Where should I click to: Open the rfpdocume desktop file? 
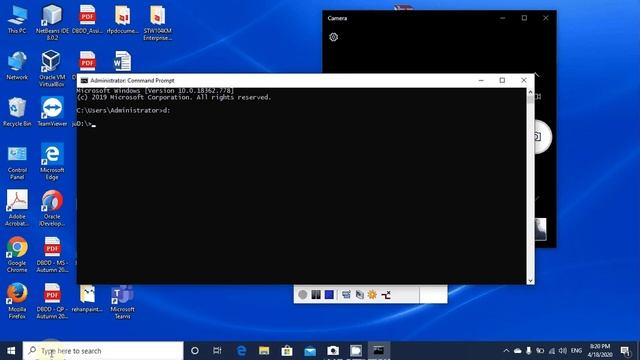tap(122, 20)
